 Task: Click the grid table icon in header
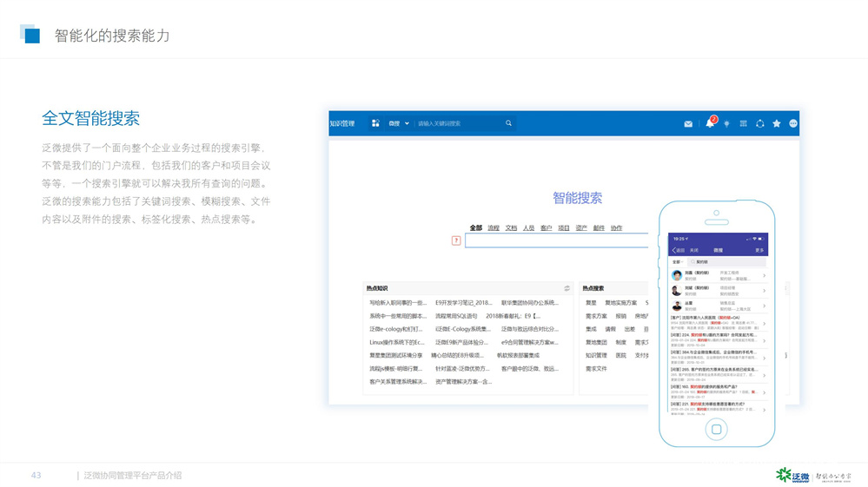click(x=744, y=123)
